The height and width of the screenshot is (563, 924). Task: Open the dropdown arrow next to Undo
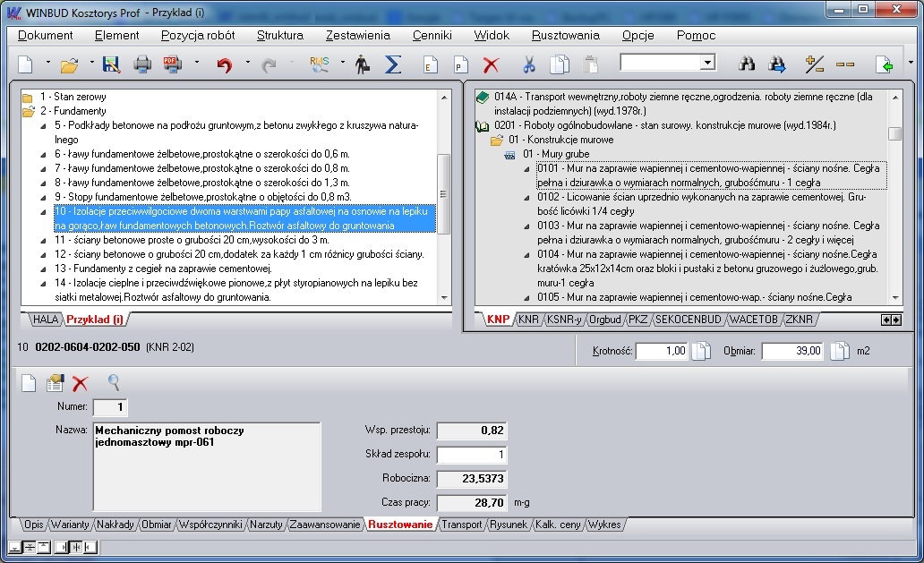[x=247, y=63]
